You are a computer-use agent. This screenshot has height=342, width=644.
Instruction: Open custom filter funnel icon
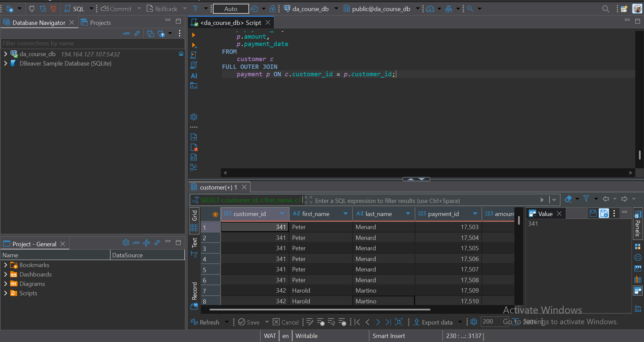(x=586, y=199)
